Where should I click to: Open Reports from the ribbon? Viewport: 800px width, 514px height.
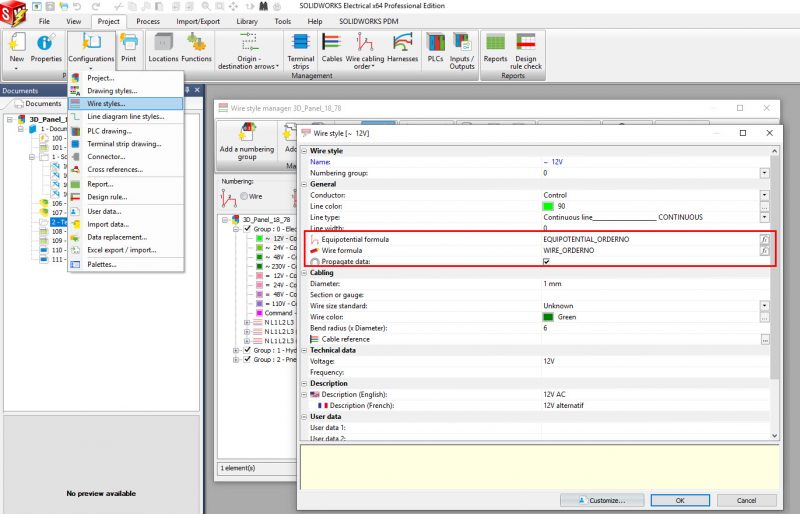pyautogui.click(x=495, y=48)
